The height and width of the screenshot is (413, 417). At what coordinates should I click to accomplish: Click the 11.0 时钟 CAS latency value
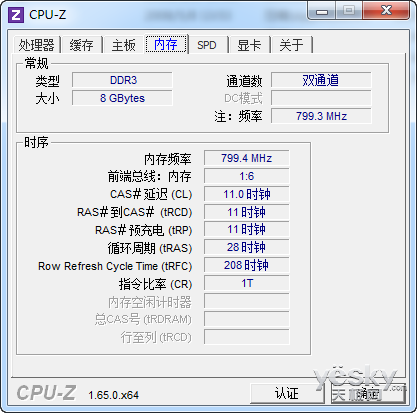pyautogui.click(x=247, y=194)
